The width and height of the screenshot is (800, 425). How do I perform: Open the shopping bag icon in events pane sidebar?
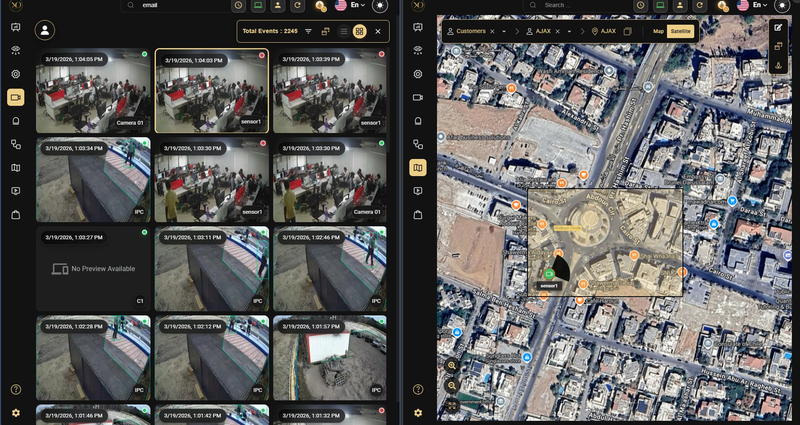click(x=16, y=215)
